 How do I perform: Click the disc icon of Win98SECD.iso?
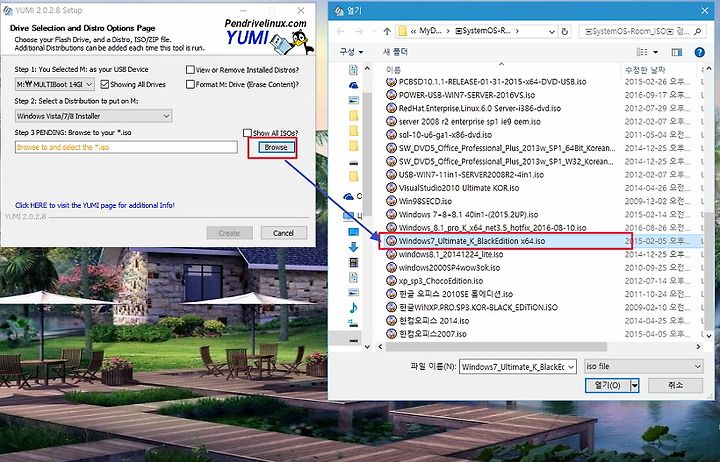tap(391, 201)
